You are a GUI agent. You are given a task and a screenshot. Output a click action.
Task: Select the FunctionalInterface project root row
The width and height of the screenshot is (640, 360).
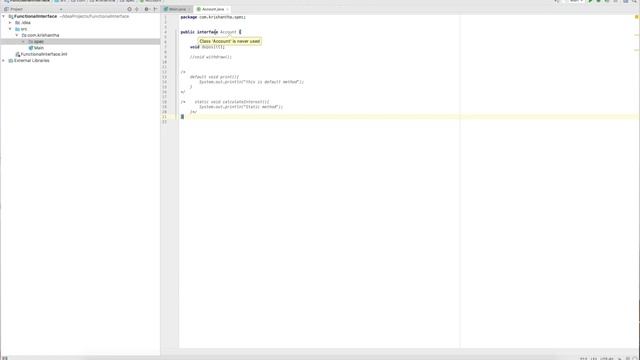point(80,16)
